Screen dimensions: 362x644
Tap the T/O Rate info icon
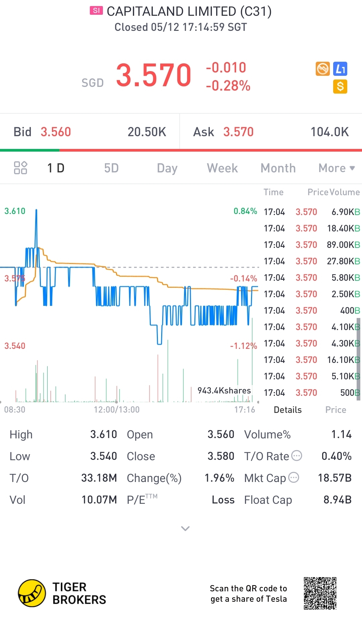[x=297, y=455]
